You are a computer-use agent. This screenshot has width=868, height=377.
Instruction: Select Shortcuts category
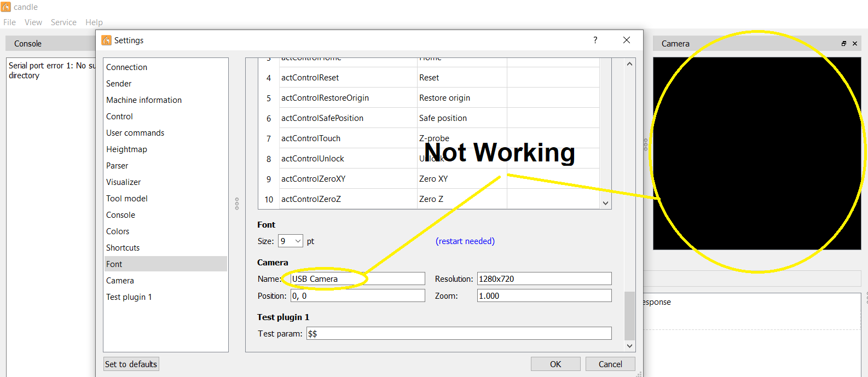[x=165, y=248]
